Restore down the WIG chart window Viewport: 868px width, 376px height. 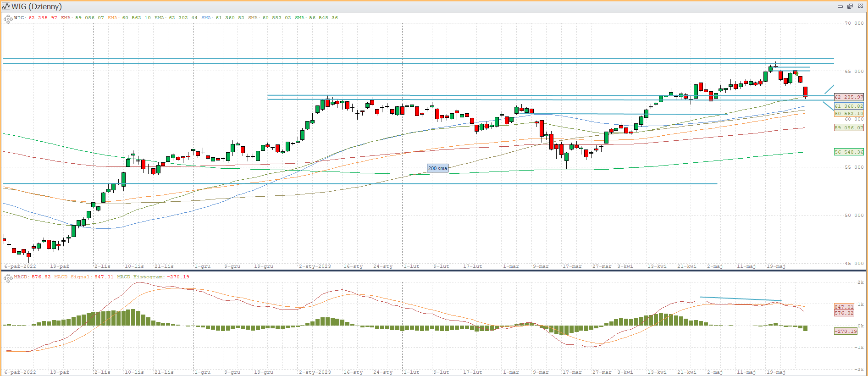point(850,6)
